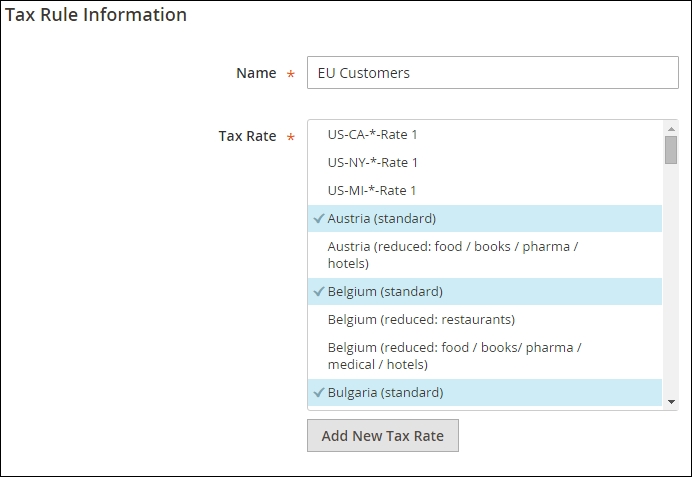Select Belgium (reduced: restaurants) rate
The height and width of the screenshot is (477, 692).
421,320
